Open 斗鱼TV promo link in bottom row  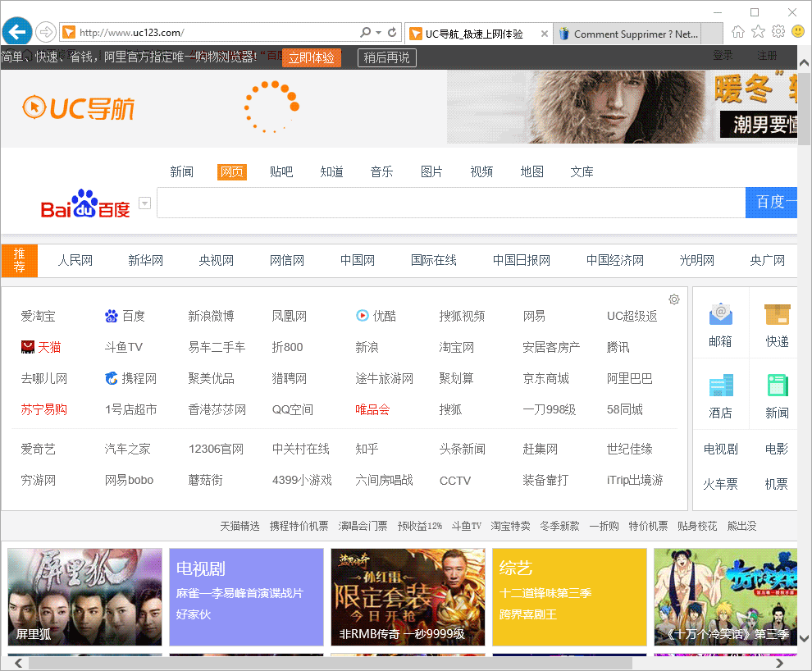(x=466, y=526)
